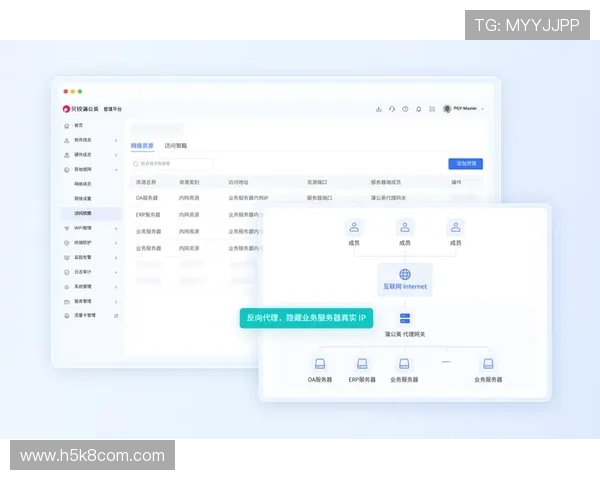Open 网络成员 under 异地组网
This screenshot has height=480, width=600.
coord(83,184)
